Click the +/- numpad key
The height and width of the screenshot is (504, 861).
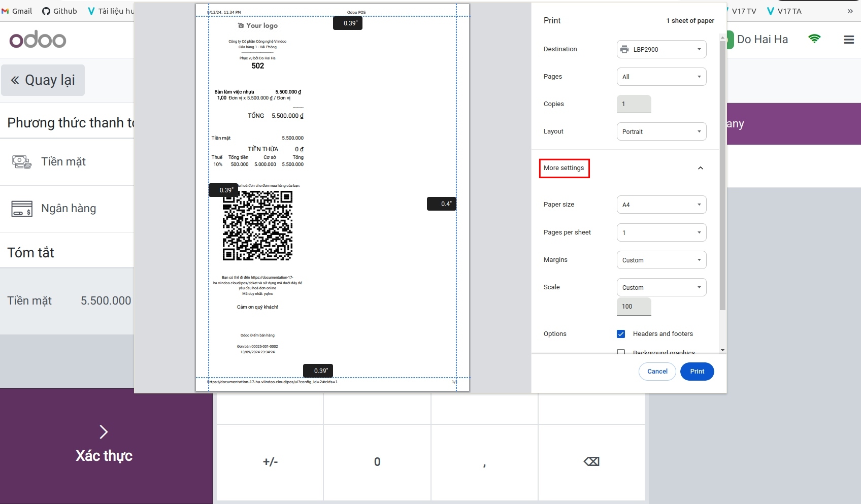click(270, 462)
